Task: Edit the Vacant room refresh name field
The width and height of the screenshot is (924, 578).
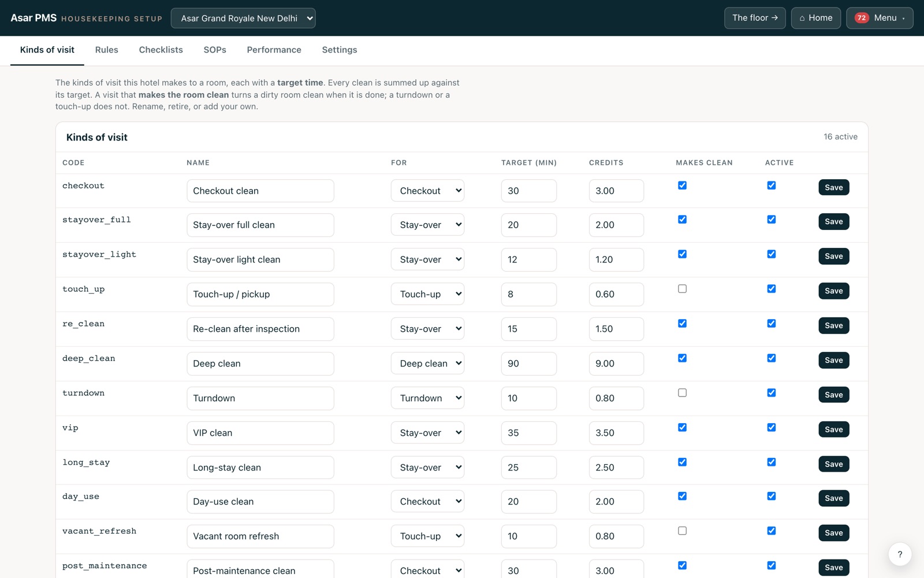Action: (260, 536)
